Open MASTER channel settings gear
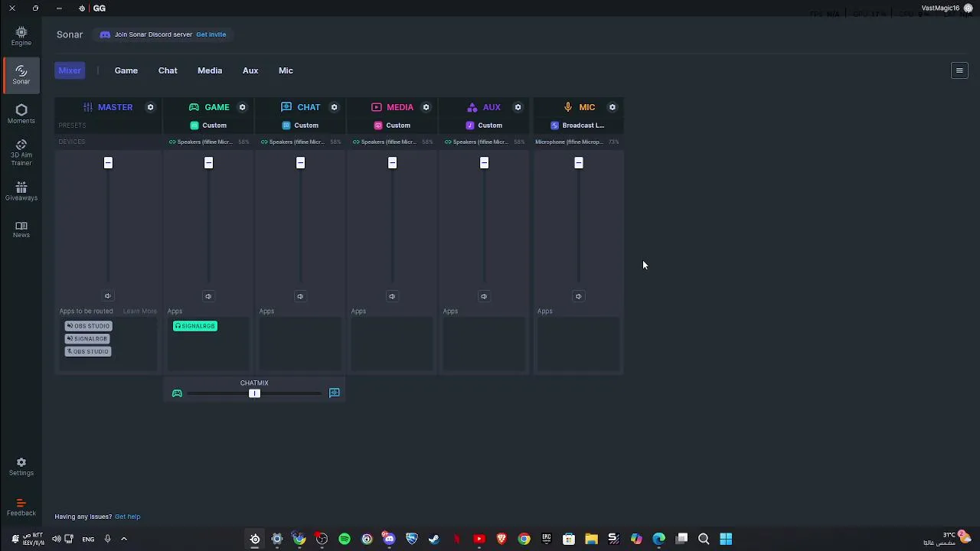Screen dimensions: 980x551 tap(150, 107)
